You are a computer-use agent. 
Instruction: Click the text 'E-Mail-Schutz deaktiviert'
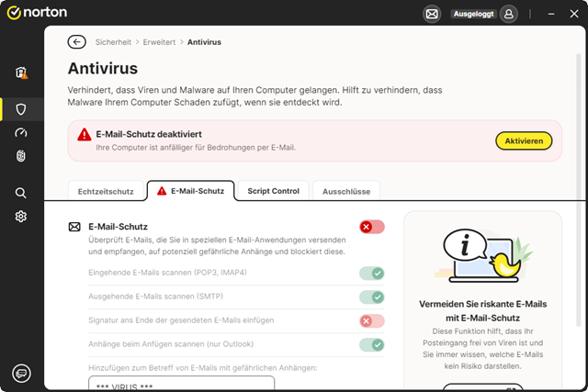(x=149, y=134)
